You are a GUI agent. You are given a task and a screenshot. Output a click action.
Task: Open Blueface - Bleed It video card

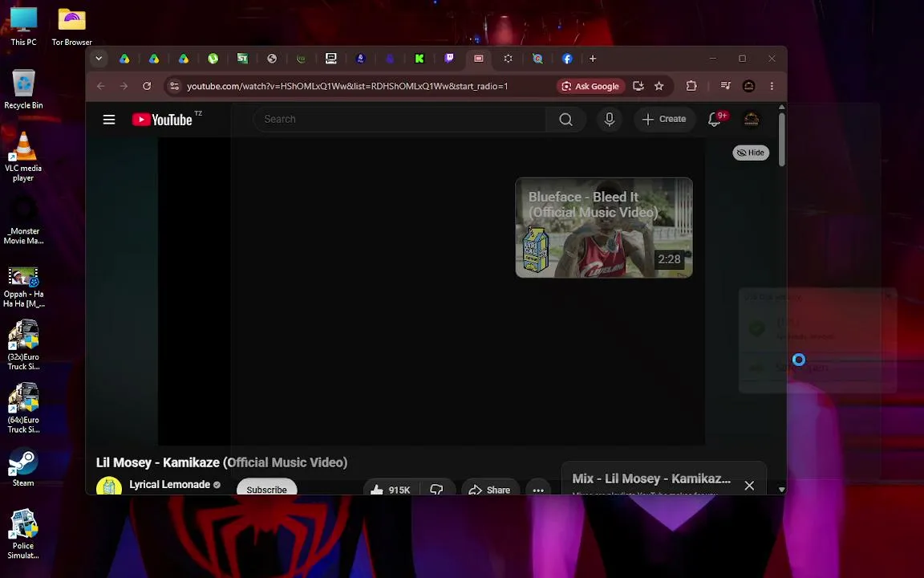click(x=604, y=228)
